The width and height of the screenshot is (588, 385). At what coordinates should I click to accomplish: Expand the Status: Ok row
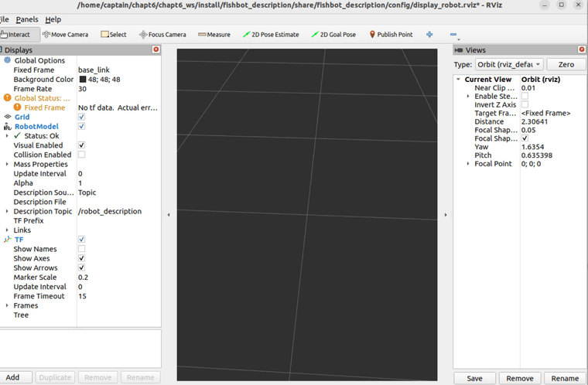[x=7, y=136]
